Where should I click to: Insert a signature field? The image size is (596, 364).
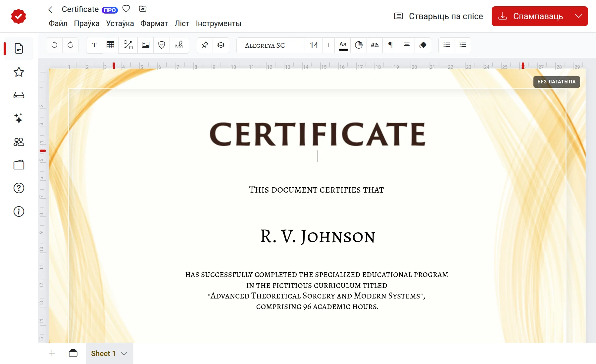point(179,45)
